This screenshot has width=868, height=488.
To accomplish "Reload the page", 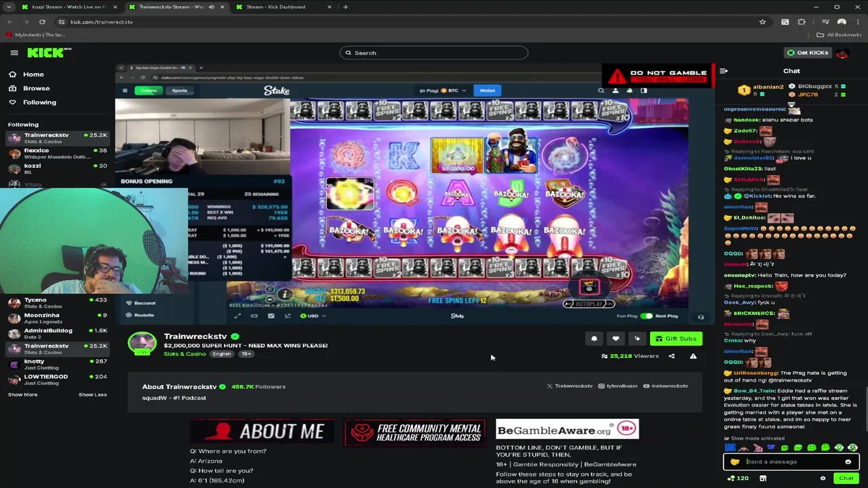I will pyautogui.click(x=42, y=22).
